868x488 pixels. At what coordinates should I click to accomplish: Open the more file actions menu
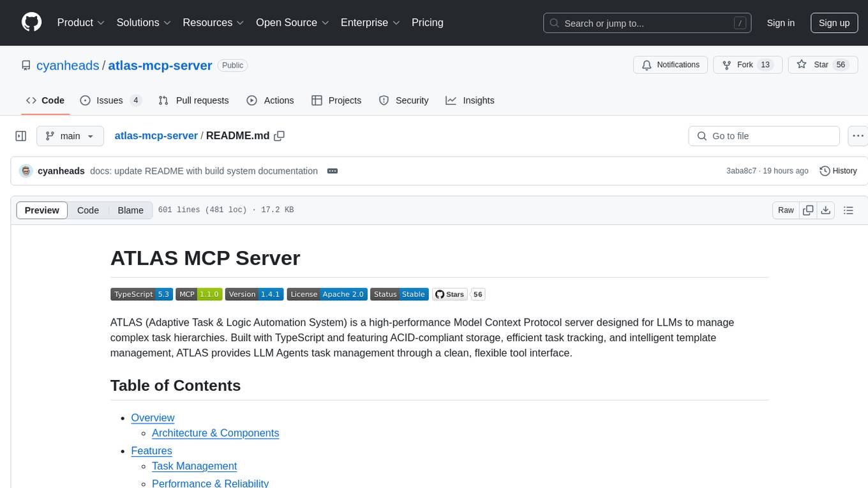858,136
